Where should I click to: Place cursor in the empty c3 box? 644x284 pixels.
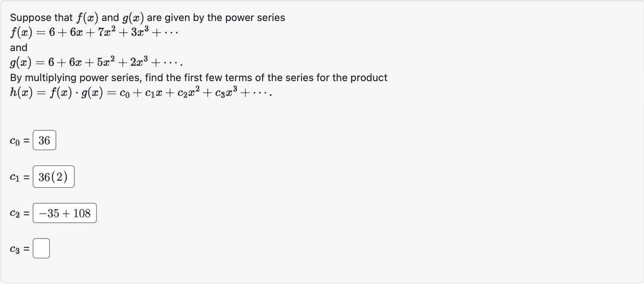pyautogui.click(x=41, y=248)
